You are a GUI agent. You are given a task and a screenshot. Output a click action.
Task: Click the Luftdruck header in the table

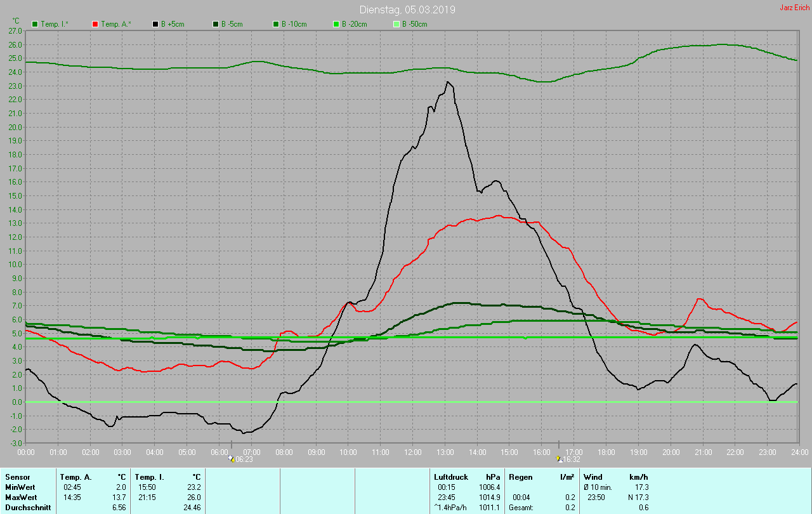pyautogui.click(x=450, y=477)
